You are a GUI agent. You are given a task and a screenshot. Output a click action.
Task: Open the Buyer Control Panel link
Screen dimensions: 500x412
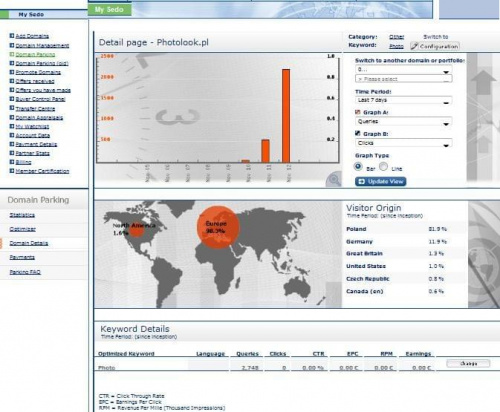click(x=40, y=99)
